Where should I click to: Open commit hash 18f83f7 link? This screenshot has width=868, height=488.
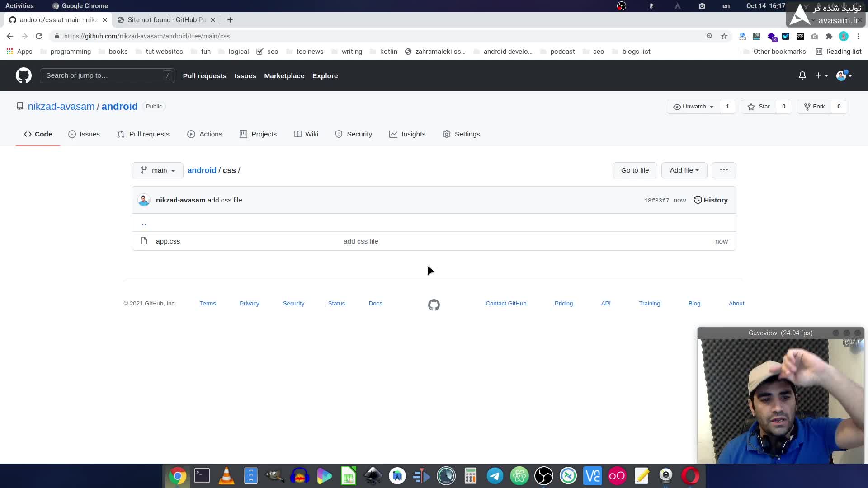656,201
